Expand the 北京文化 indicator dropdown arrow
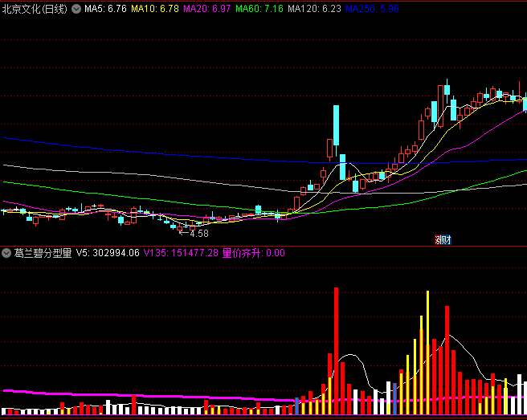This screenshot has height=420, width=527. [x=76, y=9]
